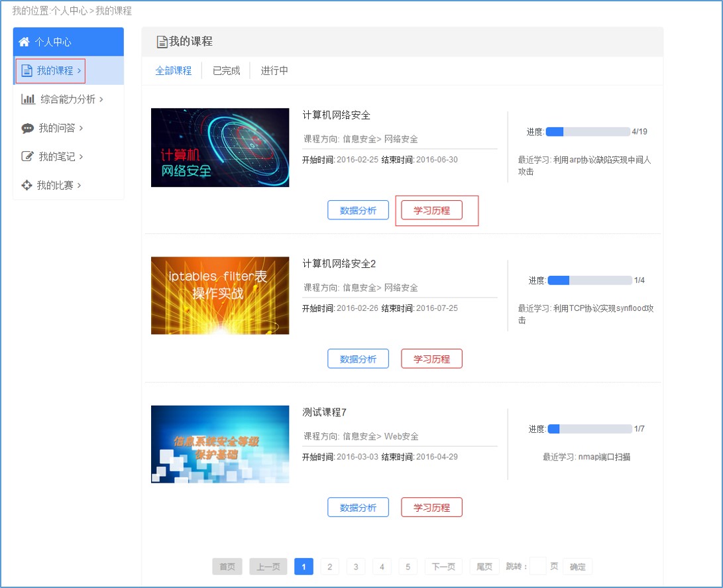The image size is (723, 588).
Task: Click the 跳转 page number input box
Action: (537, 566)
